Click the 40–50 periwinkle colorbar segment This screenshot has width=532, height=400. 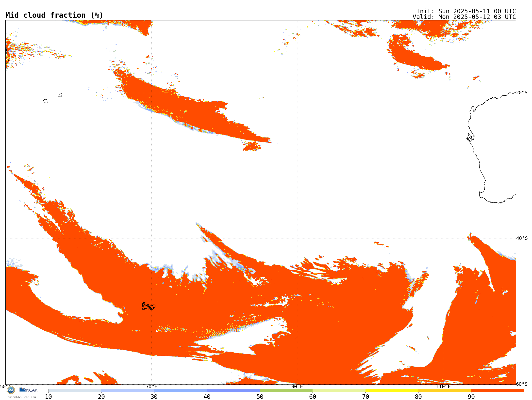click(x=233, y=391)
